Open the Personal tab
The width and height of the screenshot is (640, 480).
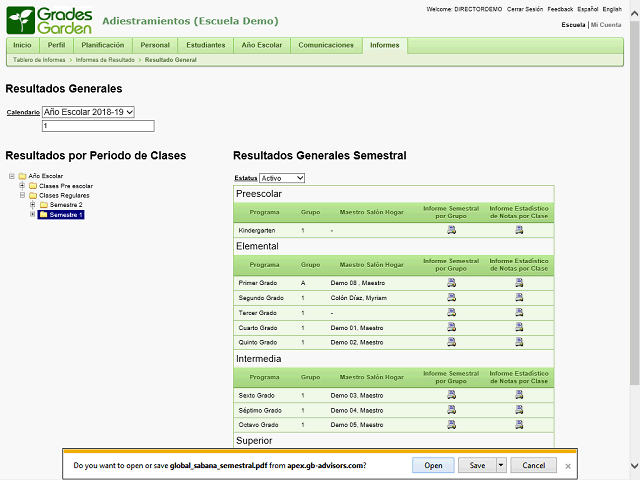(x=155, y=45)
